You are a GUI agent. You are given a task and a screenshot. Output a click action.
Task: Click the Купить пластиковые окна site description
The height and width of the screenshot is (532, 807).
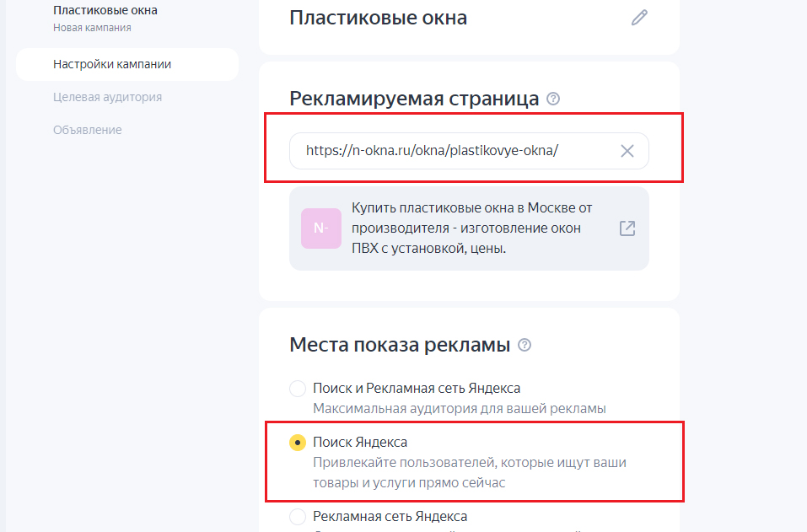coord(472,228)
